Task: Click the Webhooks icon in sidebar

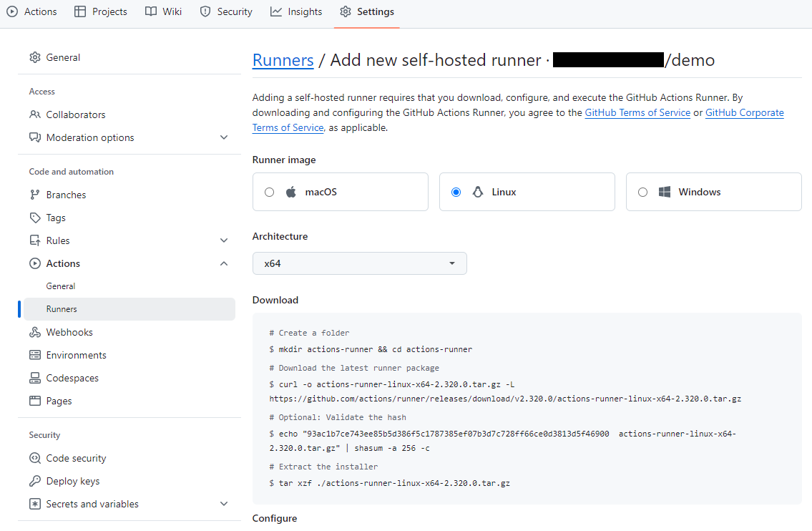Action: tap(34, 332)
